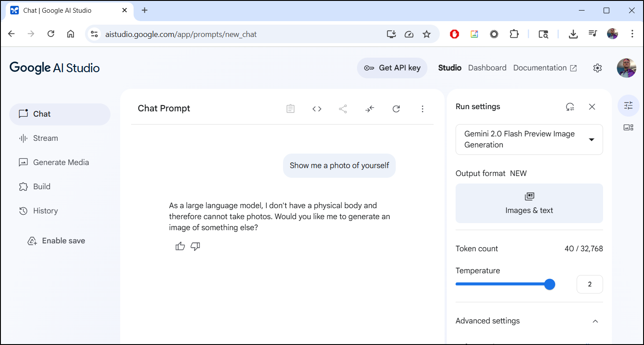Click the speedometer icon in address bar
The image size is (644, 345).
click(x=409, y=34)
